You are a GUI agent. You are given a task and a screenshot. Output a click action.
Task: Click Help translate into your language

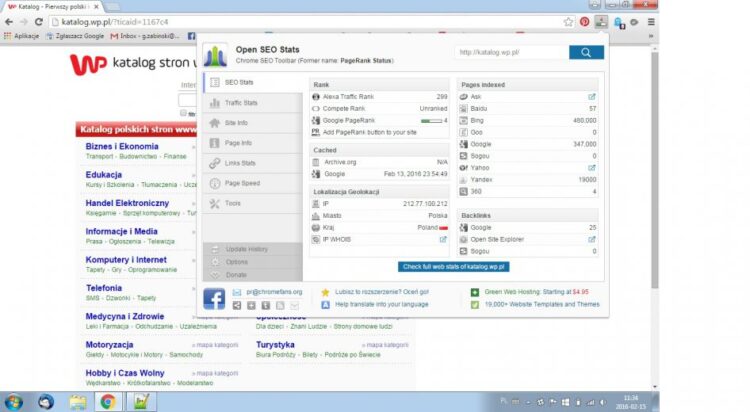(x=382, y=304)
